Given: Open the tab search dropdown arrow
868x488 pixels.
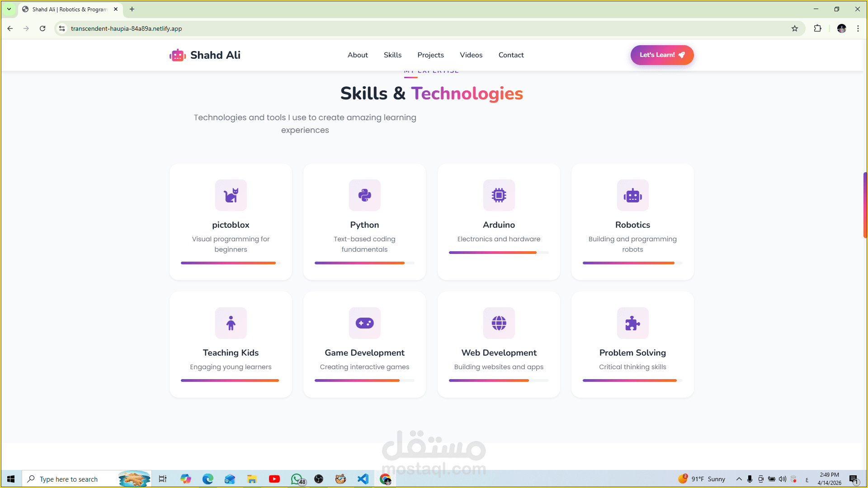Looking at the screenshot, I should [x=9, y=9].
